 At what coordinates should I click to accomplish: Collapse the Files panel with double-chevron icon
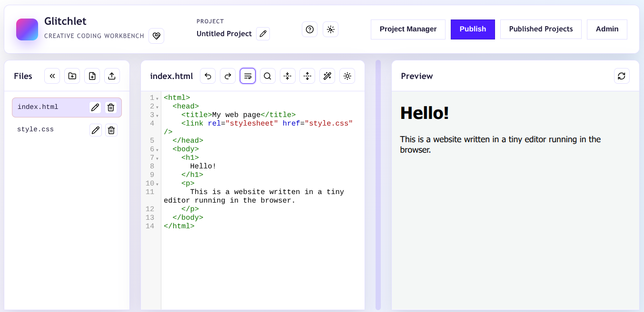[52, 76]
